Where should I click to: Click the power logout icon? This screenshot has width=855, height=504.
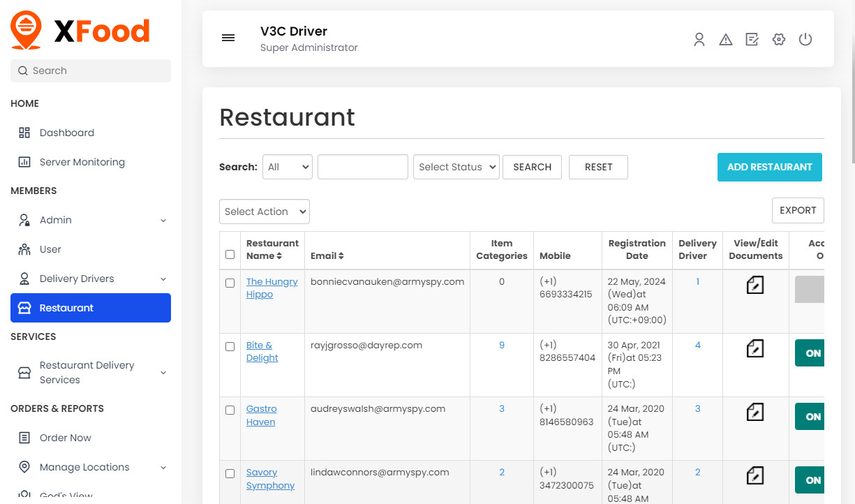click(805, 40)
